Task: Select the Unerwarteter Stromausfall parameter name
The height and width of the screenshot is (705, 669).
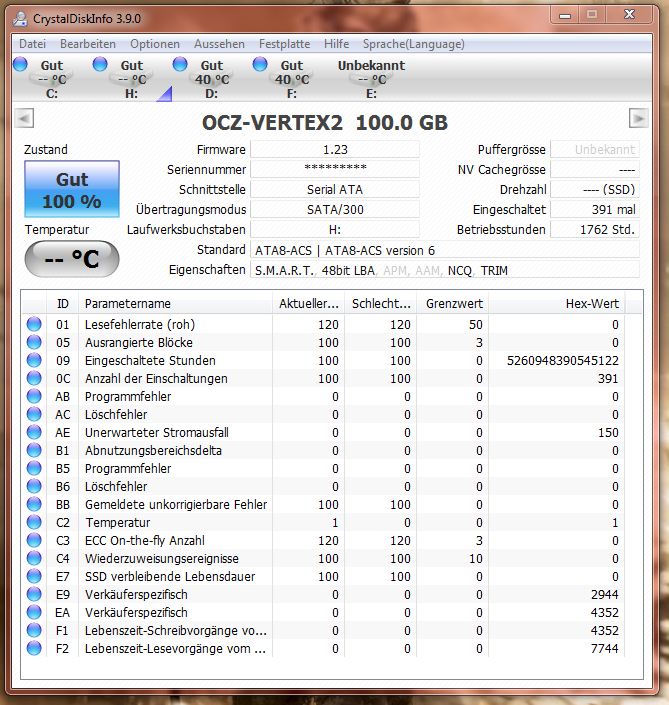Action: [x=156, y=433]
